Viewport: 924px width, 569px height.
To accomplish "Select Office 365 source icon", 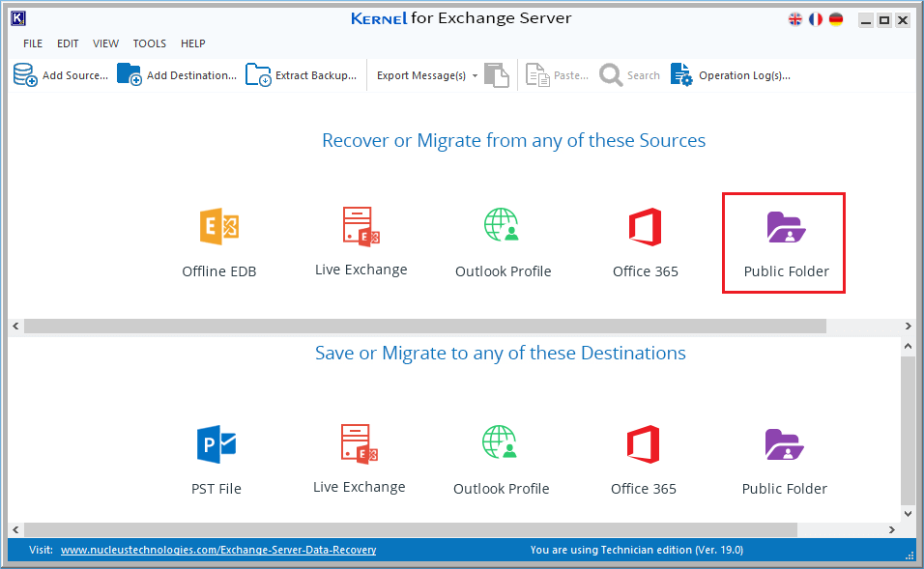I will [x=646, y=227].
